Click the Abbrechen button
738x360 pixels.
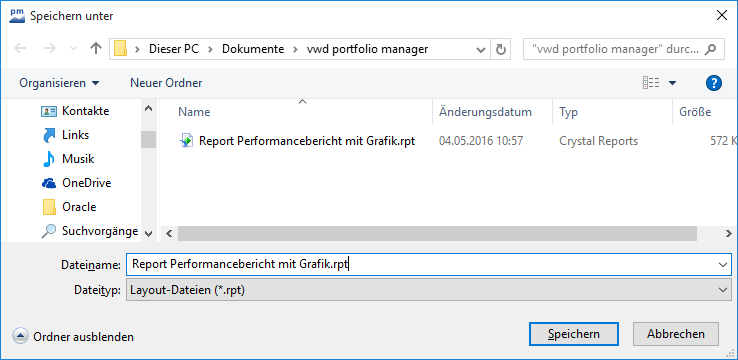(x=676, y=334)
